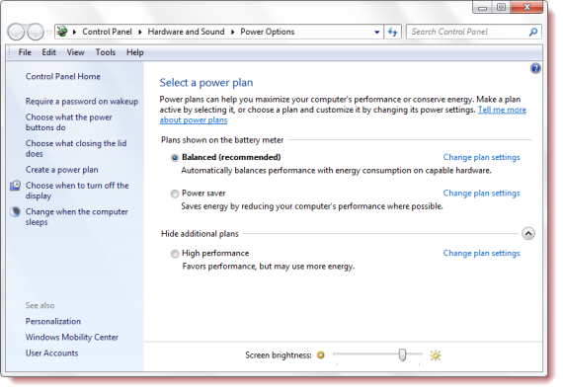The height and width of the screenshot is (392, 563).
Task: Select the Power saver plan radio button
Action: point(175,194)
